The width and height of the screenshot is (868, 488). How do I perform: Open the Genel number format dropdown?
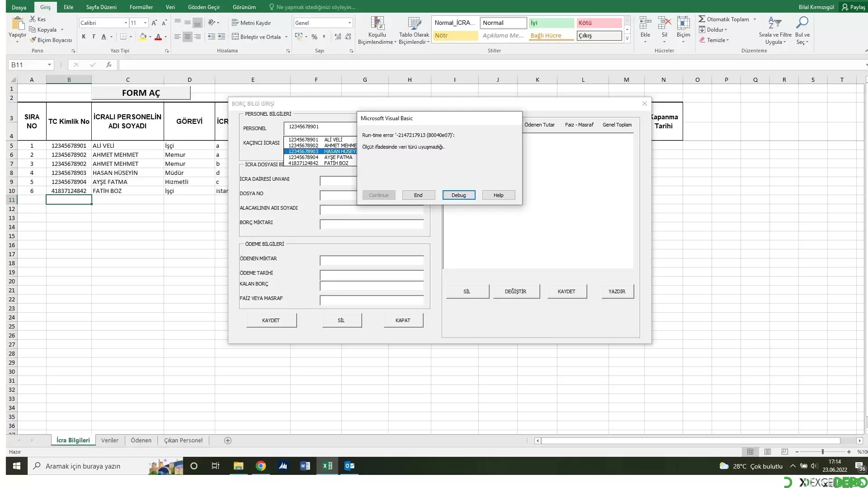[x=349, y=23]
